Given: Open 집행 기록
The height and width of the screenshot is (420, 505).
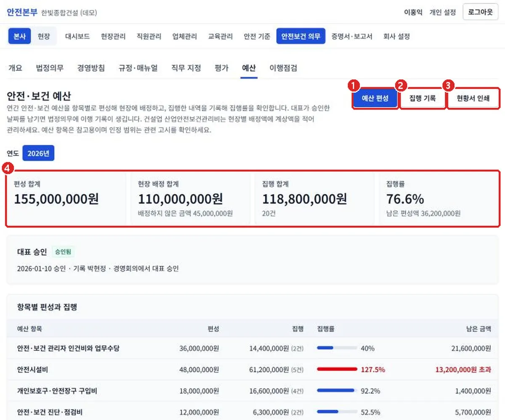Looking at the screenshot, I should [x=422, y=99].
